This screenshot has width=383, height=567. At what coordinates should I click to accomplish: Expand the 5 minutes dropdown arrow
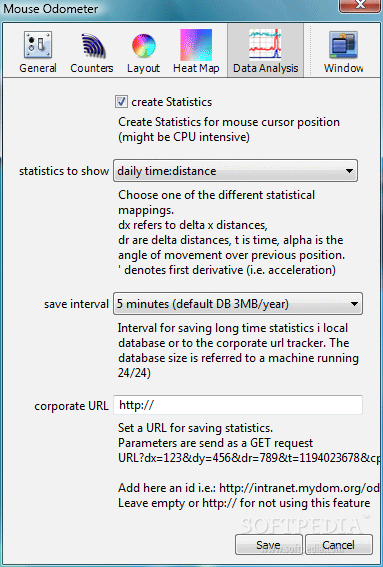point(354,304)
